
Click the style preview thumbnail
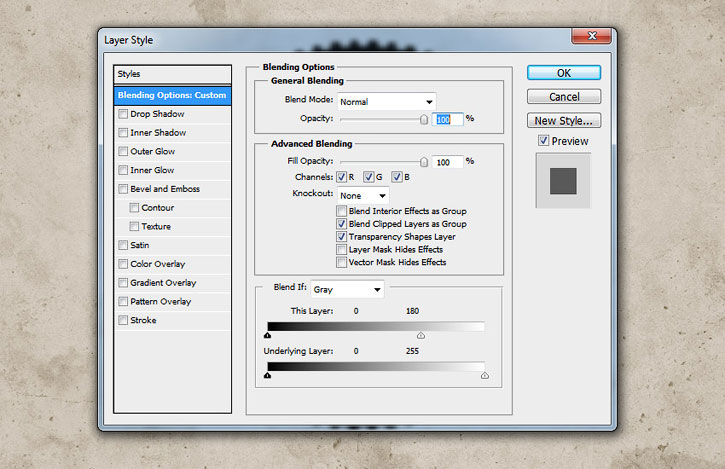[x=563, y=181]
